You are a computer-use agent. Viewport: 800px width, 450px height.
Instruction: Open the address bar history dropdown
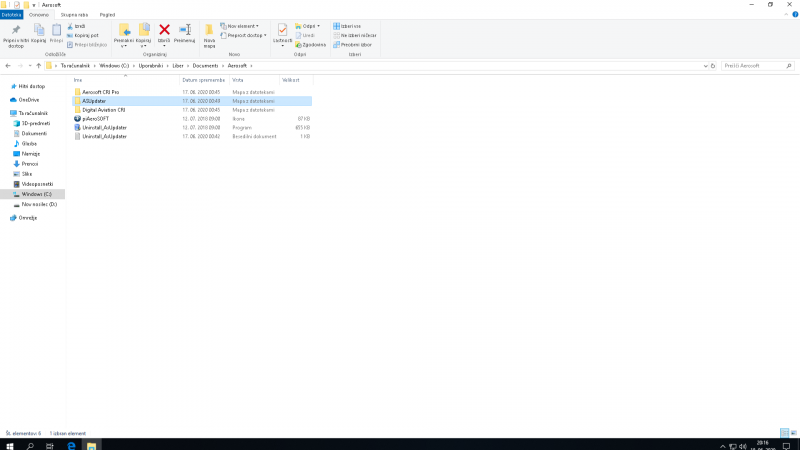click(705, 66)
